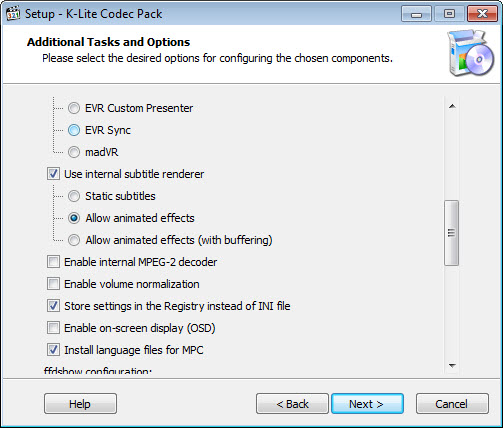Click the scrollbar down arrow

pos(452,366)
